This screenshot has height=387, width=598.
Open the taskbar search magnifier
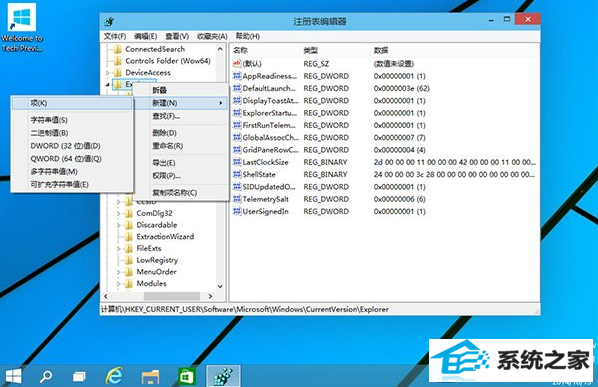[46, 377]
